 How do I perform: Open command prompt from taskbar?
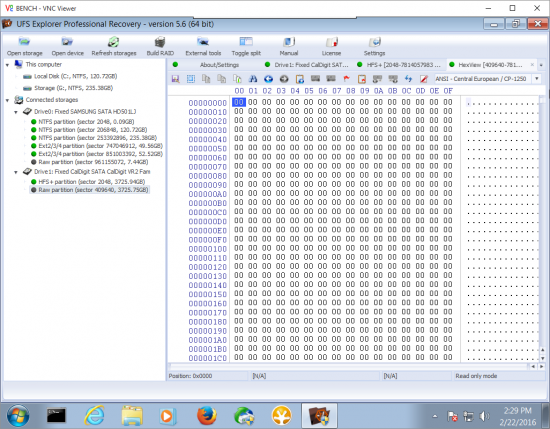[x=56, y=416]
